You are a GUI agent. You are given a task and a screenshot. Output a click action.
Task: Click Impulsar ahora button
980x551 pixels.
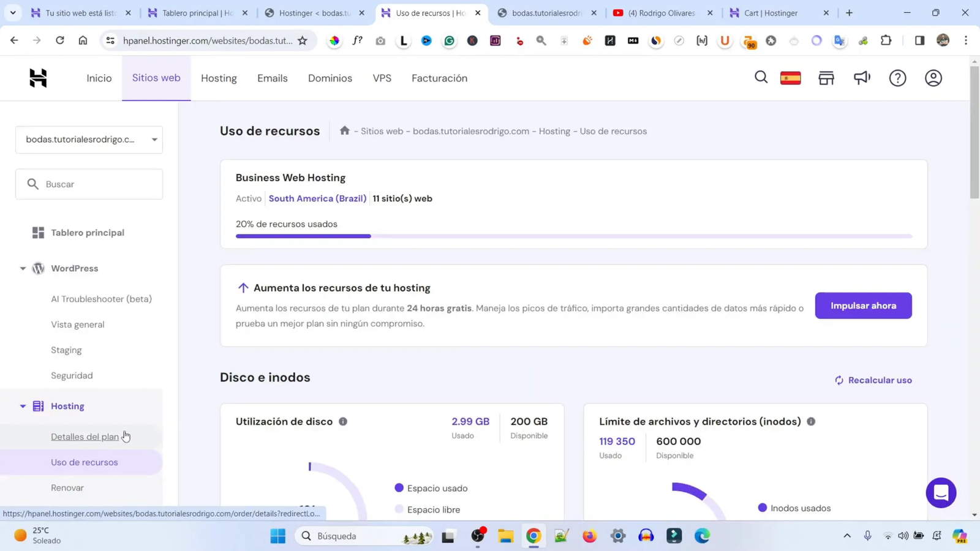[863, 305]
